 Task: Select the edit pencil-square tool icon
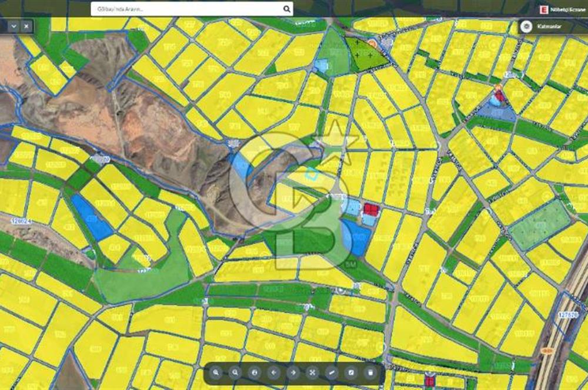(351, 373)
